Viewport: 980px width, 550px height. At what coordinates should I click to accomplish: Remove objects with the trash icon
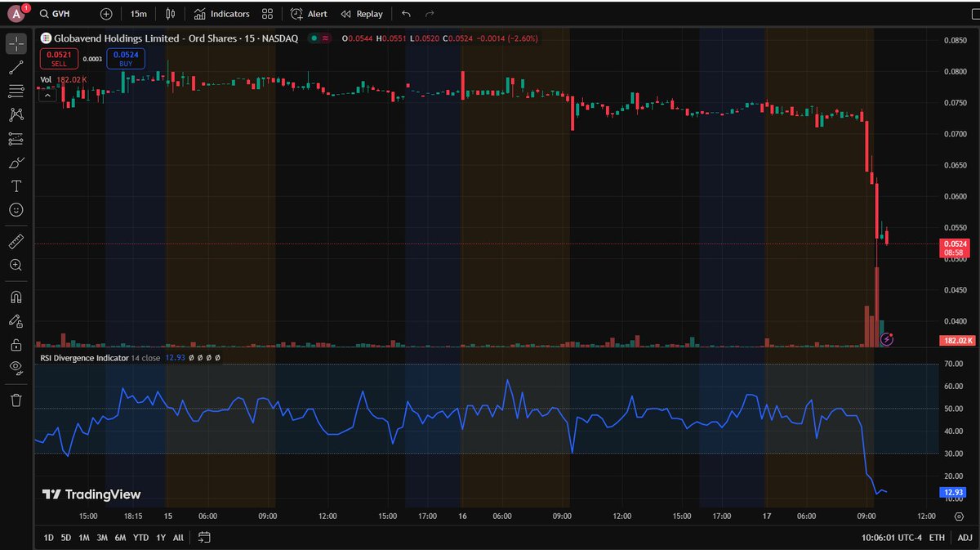tap(16, 400)
